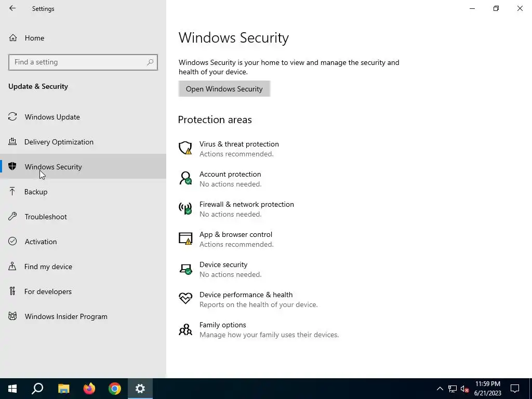
Task: Show hidden system tray icons
Action: coord(440,389)
